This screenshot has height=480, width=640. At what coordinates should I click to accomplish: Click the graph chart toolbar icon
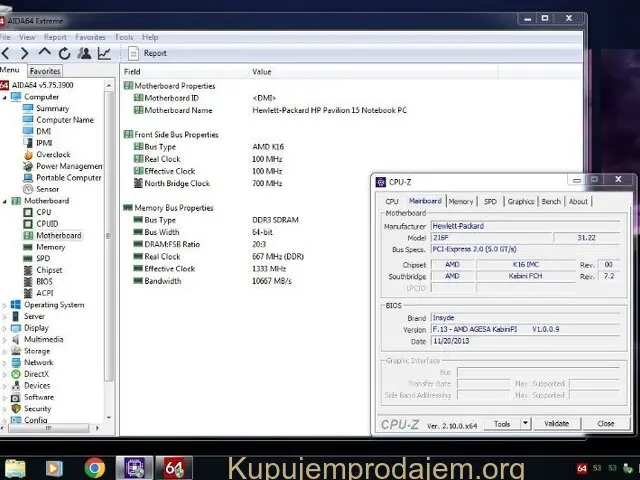click(x=104, y=53)
